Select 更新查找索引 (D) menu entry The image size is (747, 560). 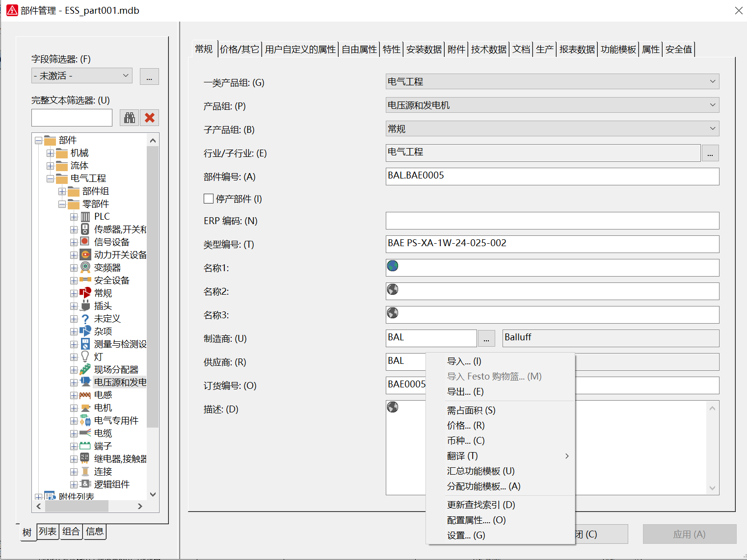[501, 505]
